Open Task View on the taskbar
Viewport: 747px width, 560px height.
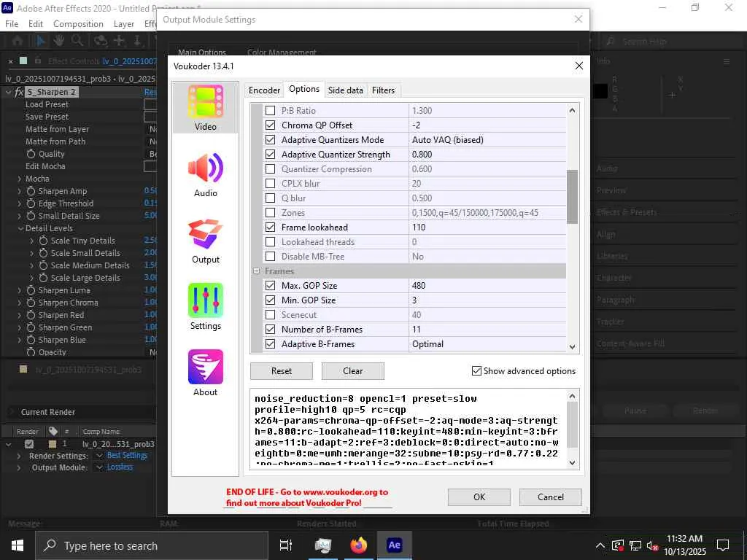pyautogui.click(x=286, y=545)
